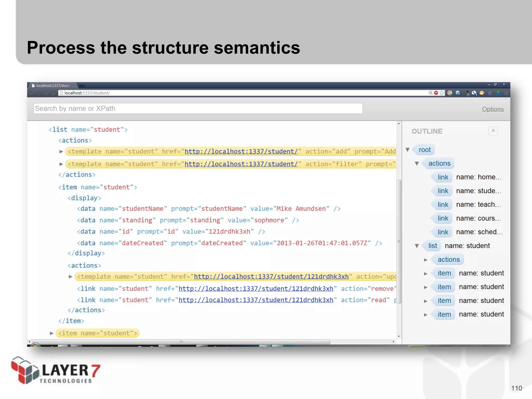Collapse the outline list name: student node
This screenshot has width=532, height=399.
(x=417, y=246)
